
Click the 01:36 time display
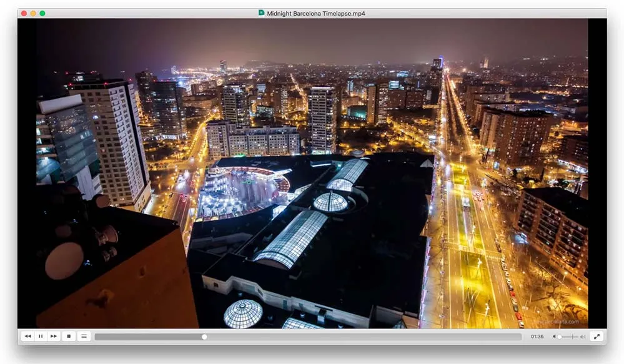[537, 336]
